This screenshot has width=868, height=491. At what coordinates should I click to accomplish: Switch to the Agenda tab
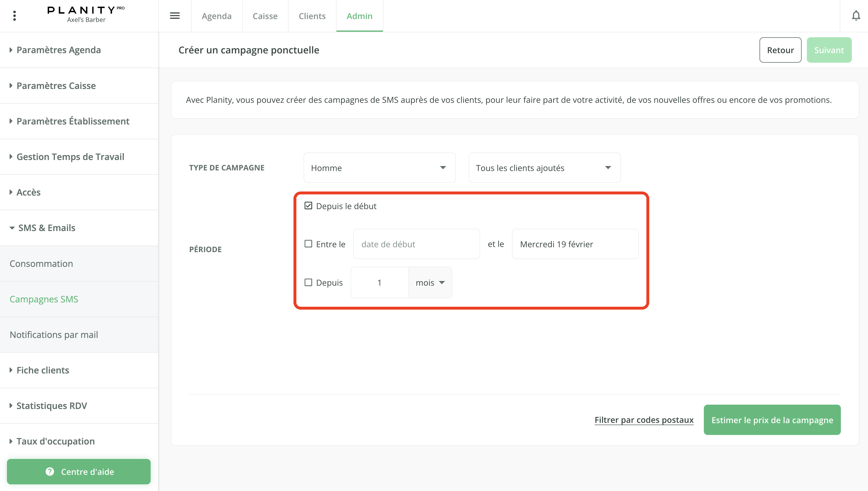(216, 16)
